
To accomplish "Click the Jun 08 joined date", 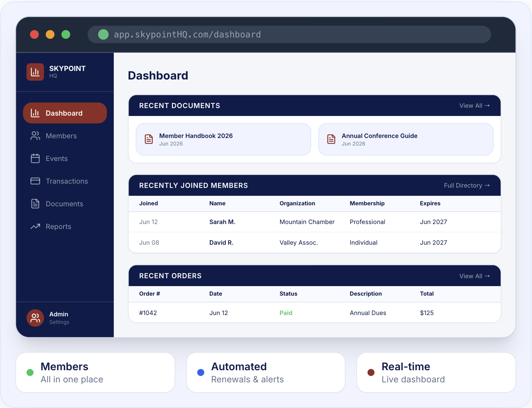I will tap(149, 242).
